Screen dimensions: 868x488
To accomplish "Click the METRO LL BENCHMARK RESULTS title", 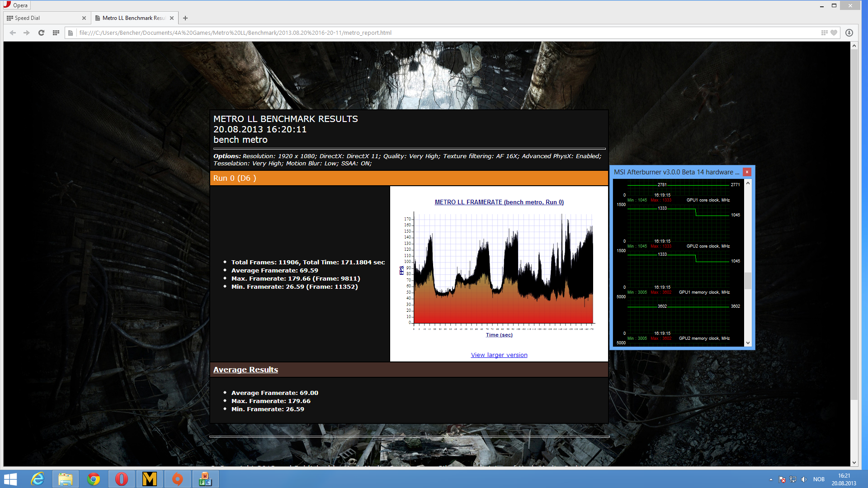I will 286,119.
